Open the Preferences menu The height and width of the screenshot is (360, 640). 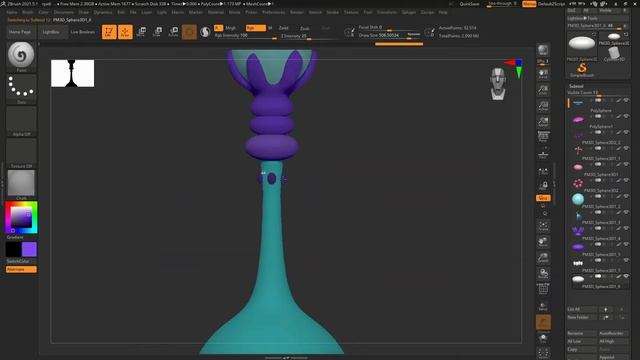(x=273, y=12)
